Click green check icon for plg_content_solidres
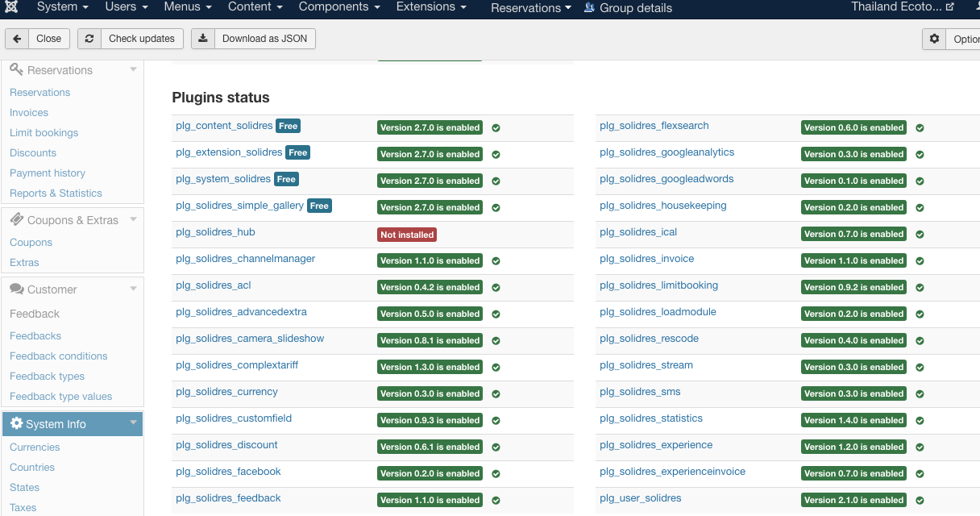 [x=496, y=127]
